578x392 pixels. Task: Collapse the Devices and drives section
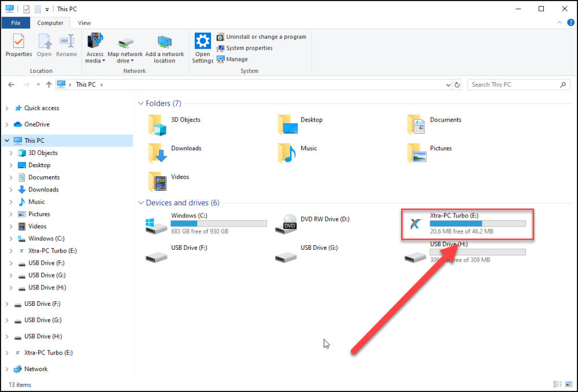coord(140,202)
